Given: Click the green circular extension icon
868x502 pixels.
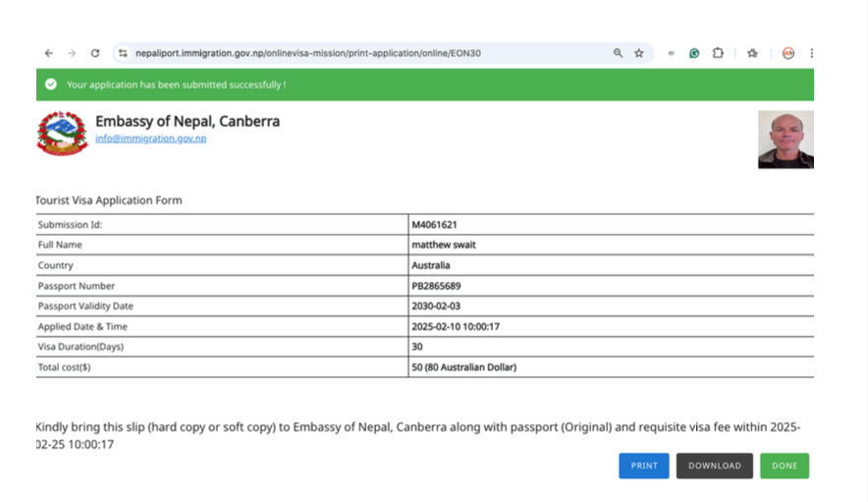Looking at the screenshot, I should click(694, 53).
